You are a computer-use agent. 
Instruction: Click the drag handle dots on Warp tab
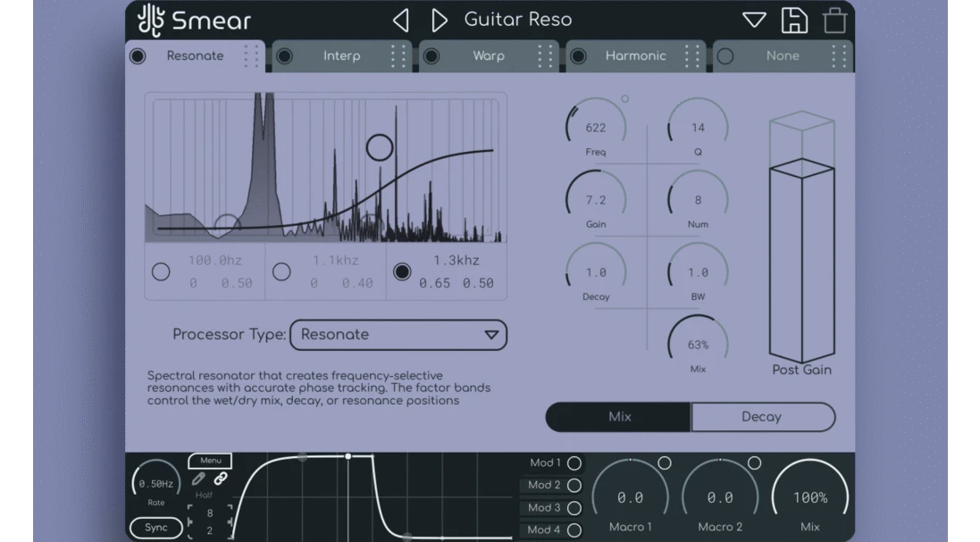[x=546, y=56]
